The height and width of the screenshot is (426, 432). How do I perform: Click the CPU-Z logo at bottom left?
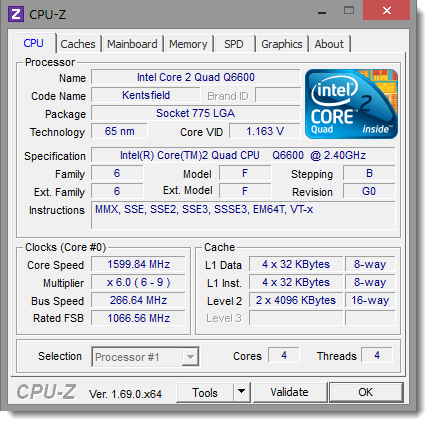coord(46,392)
